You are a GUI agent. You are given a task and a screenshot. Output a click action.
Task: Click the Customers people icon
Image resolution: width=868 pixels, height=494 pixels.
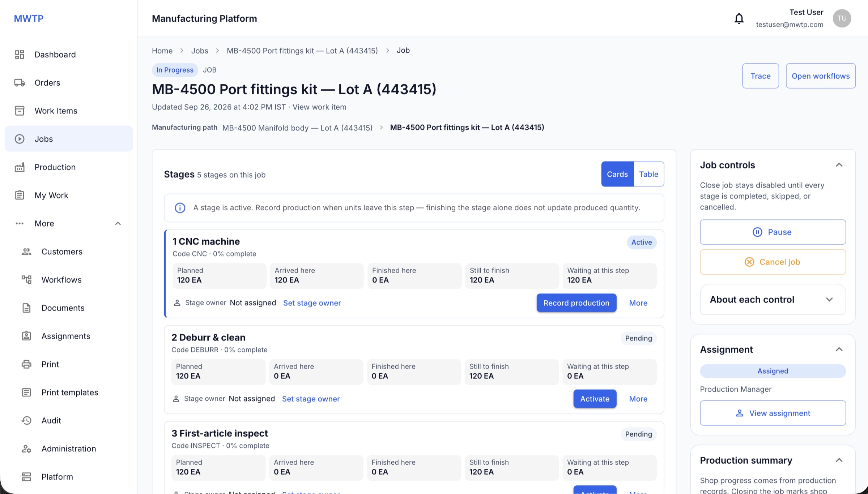(26, 252)
